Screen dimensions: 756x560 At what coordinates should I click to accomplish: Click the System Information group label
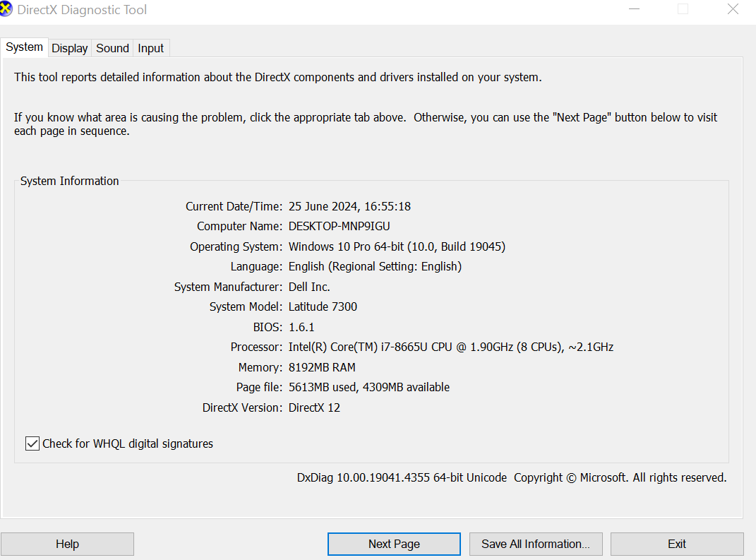click(69, 181)
